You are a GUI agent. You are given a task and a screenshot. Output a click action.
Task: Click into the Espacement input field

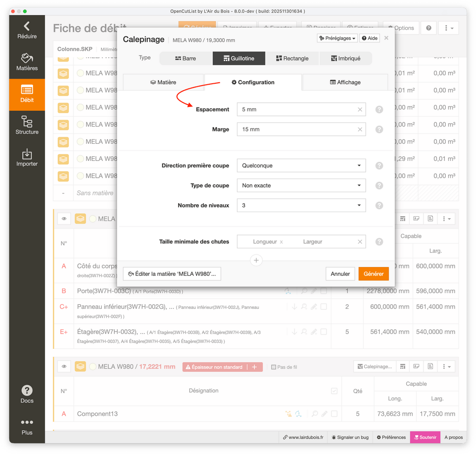tap(297, 109)
